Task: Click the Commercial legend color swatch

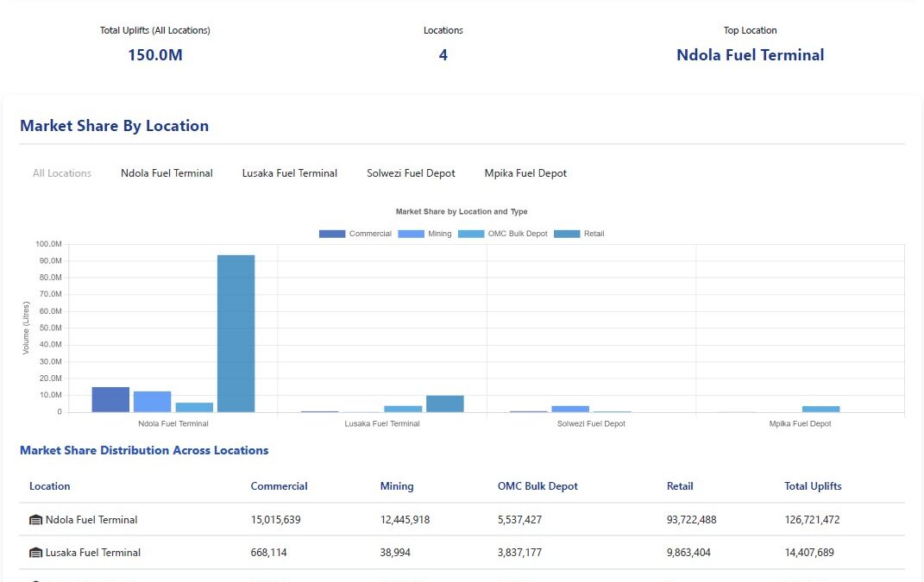Action: 332,234
